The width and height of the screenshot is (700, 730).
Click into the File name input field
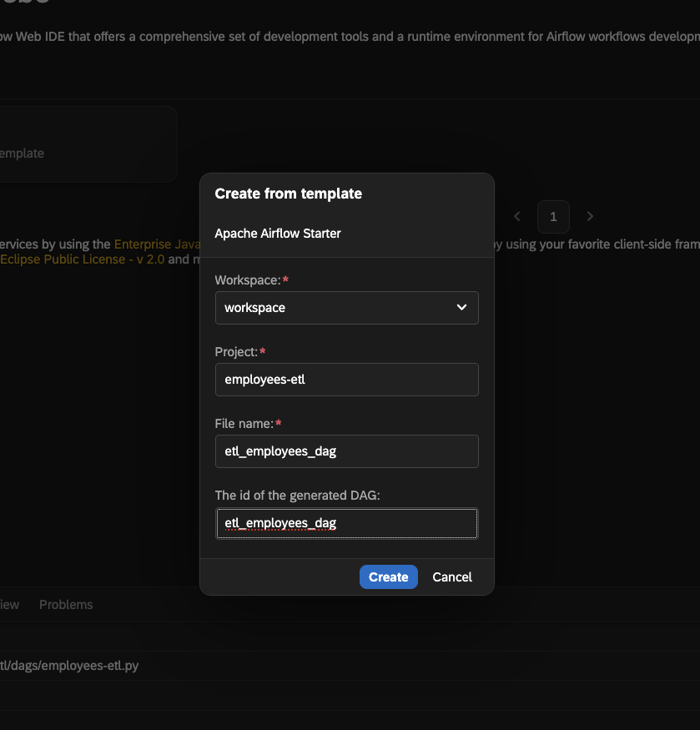pyautogui.click(x=346, y=451)
